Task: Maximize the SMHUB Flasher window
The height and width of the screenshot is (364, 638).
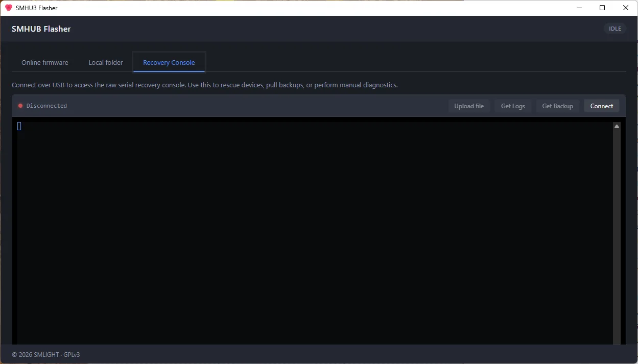Action: [602, 8]
